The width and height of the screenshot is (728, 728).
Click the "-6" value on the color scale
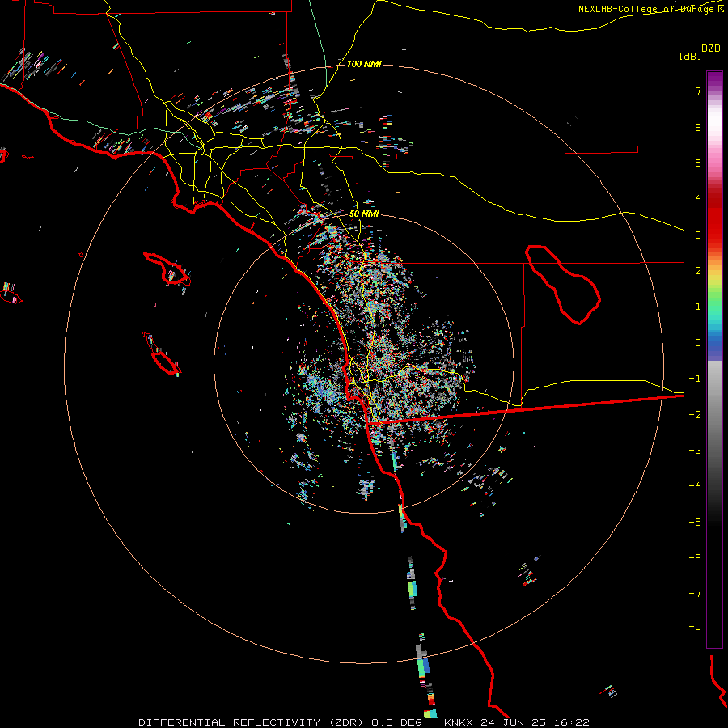tap(695, 558)
